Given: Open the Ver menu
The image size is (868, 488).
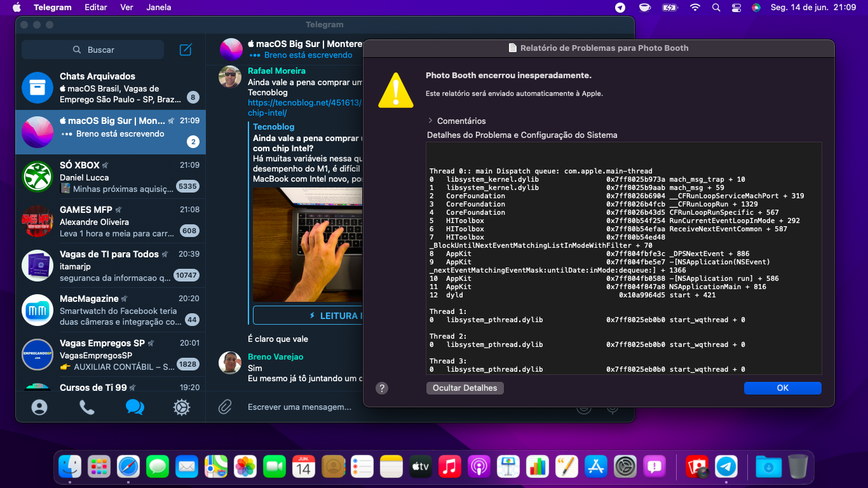Looking at the screenshot, I should tap(126, 8).
